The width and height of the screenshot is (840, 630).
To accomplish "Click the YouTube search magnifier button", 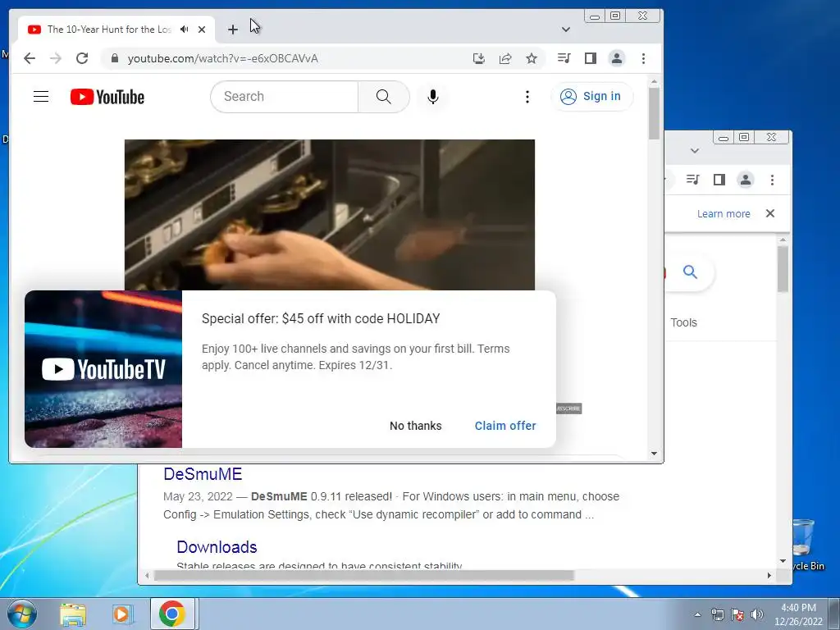I will (384, 97).
